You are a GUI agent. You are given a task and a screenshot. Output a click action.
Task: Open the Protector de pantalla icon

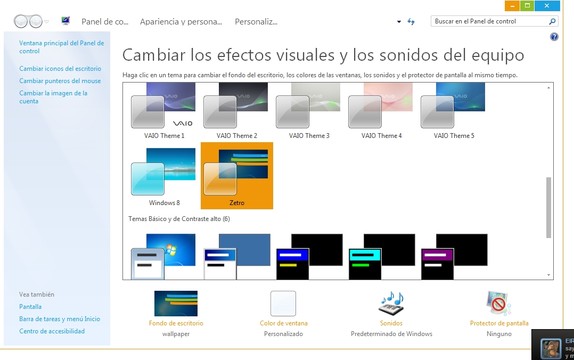tap(499, 303)
